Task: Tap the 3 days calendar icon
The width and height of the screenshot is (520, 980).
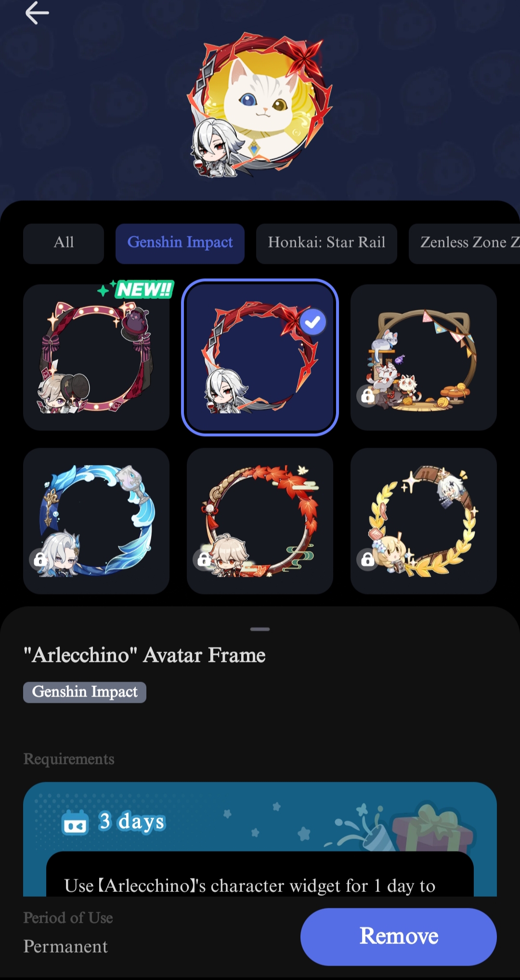Action: coord(75,822)
